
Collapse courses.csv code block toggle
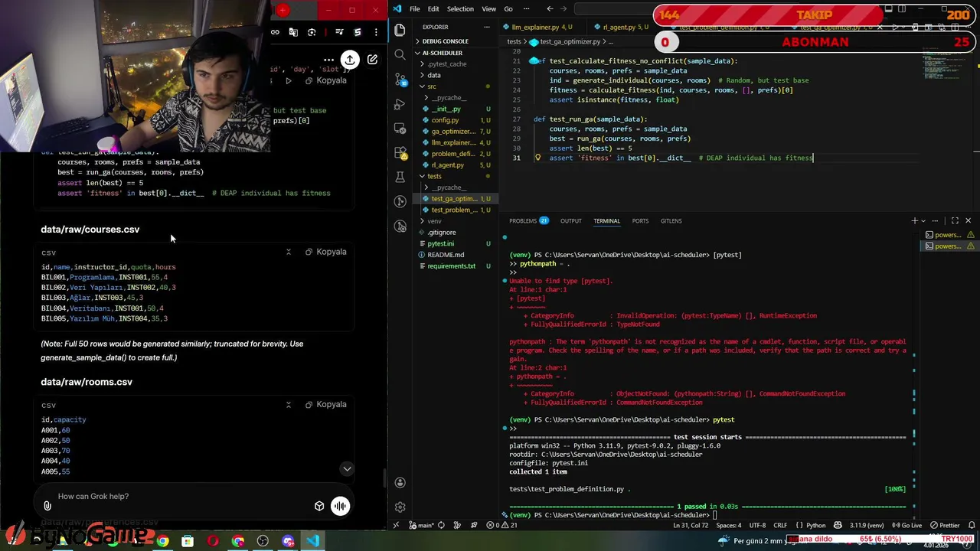click(x=289, y=252)
